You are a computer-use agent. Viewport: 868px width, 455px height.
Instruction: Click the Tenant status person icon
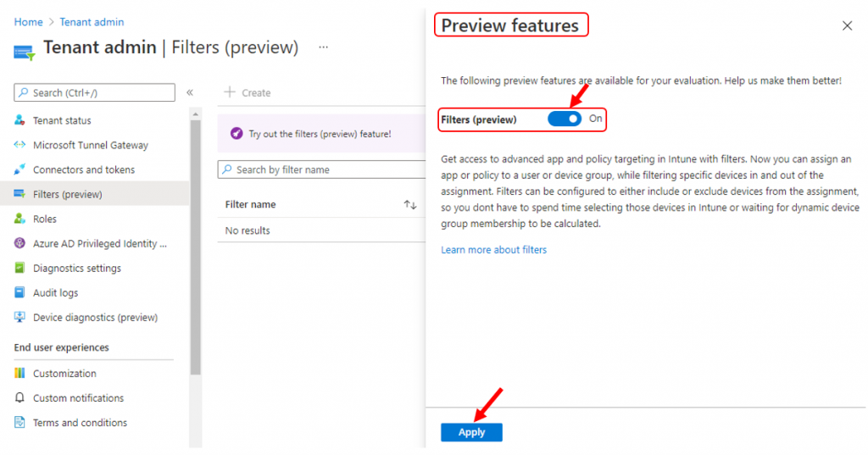pyautogui.click(x=19, y=120)
